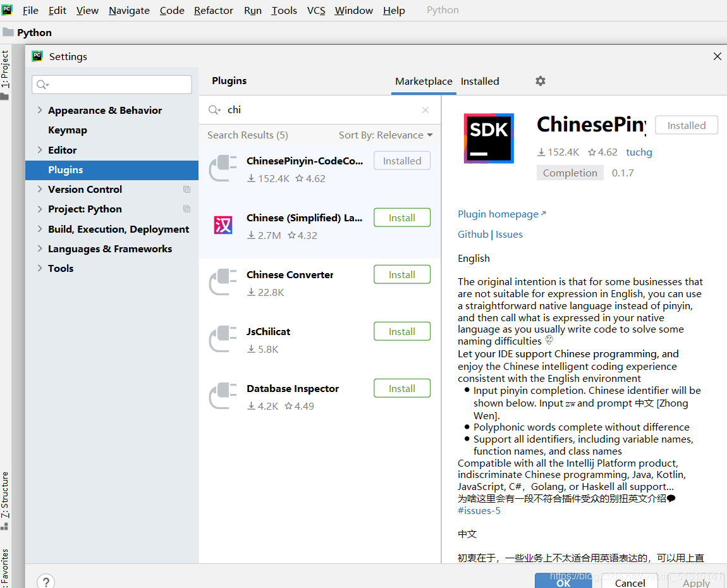
Task: Click the PyCharm logo in the menu bar
Action: point(7,9)
